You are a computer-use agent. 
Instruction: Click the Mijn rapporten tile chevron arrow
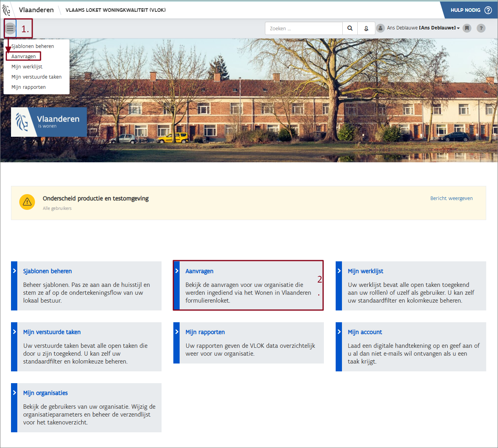176,332
